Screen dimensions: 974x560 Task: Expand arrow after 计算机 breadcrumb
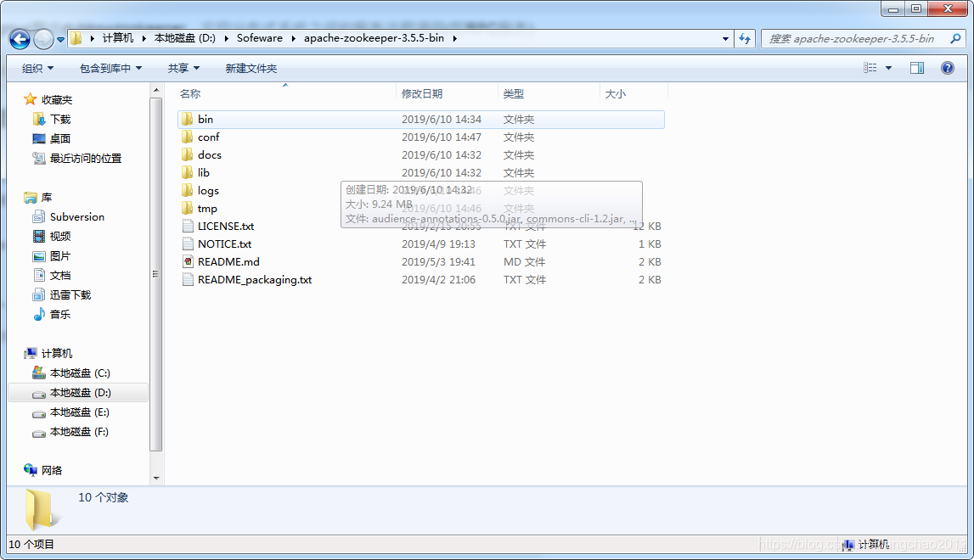(144, 38)
